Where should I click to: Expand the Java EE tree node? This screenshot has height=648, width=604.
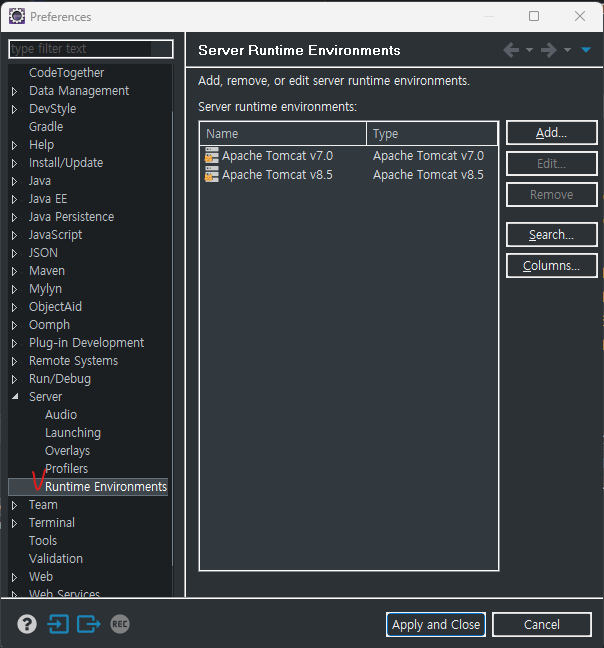coord(14,200)
